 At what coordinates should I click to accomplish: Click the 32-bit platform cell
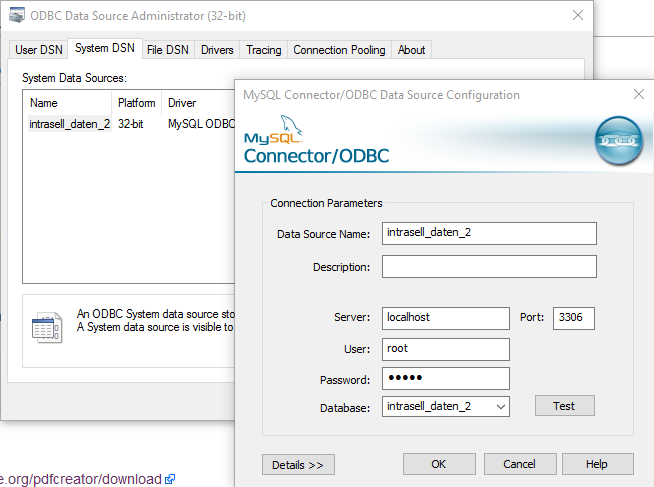tap(131, 124)
